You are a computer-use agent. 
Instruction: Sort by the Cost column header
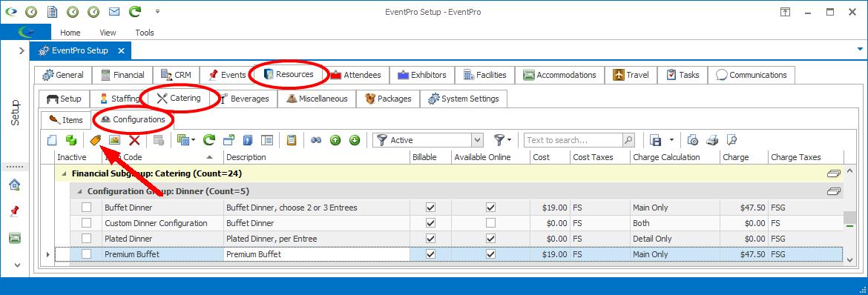[550, 157]
